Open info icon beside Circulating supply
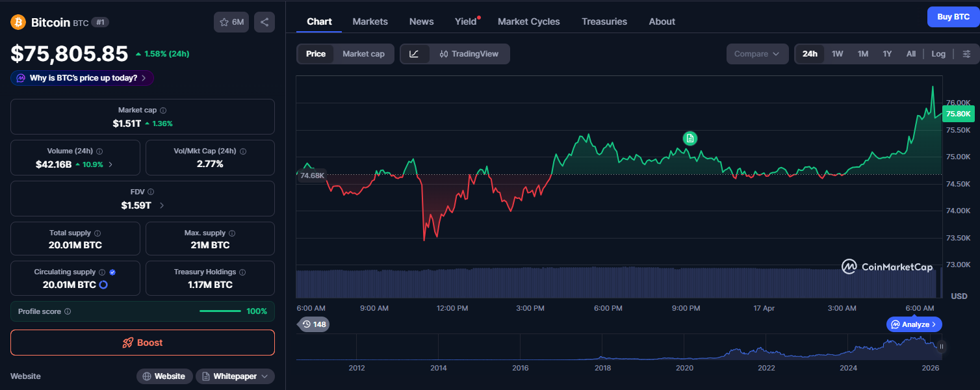 [x=102, y=272]
